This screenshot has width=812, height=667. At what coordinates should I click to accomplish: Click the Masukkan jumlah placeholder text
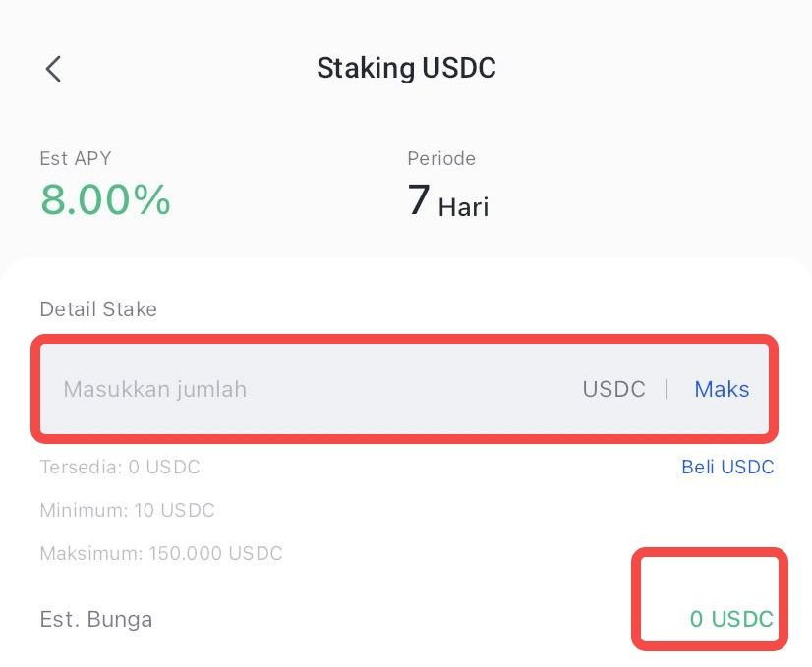(155, 389)
